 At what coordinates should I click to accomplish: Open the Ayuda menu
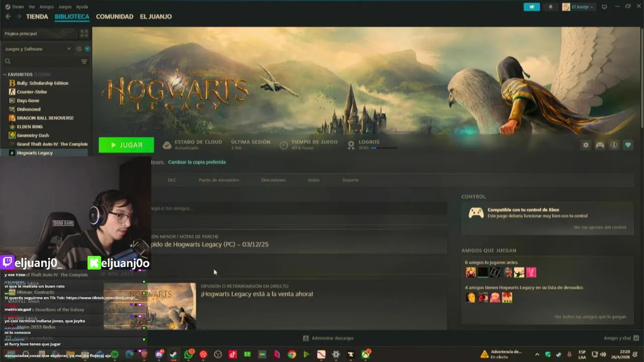(82, 7)
